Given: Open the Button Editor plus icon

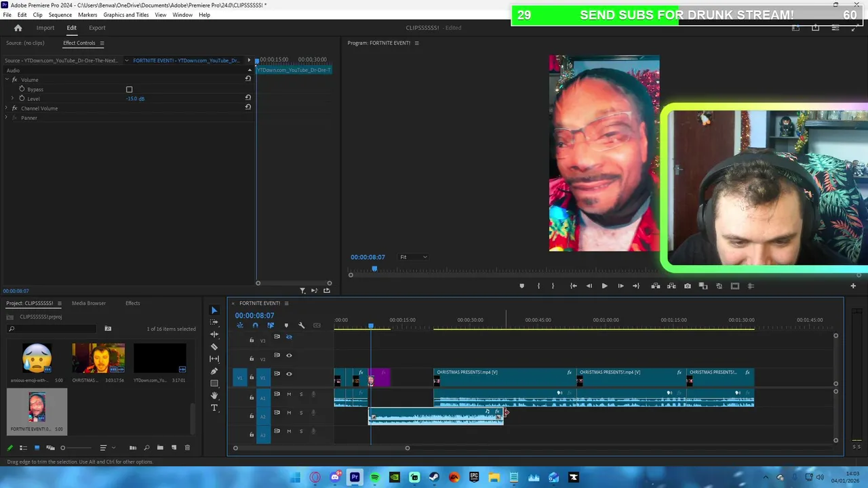Looking at the screenshot, I should [853, 286].
